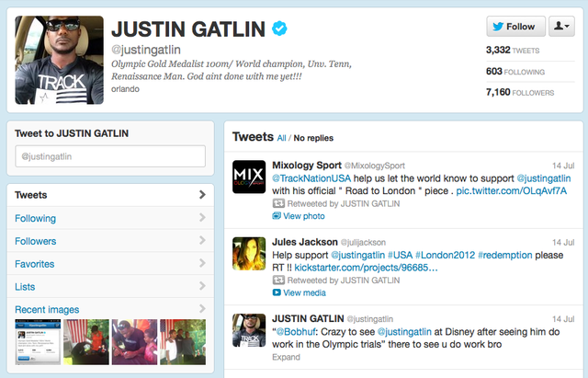
Task: Open the Following sidebar item
Action: 110,218
